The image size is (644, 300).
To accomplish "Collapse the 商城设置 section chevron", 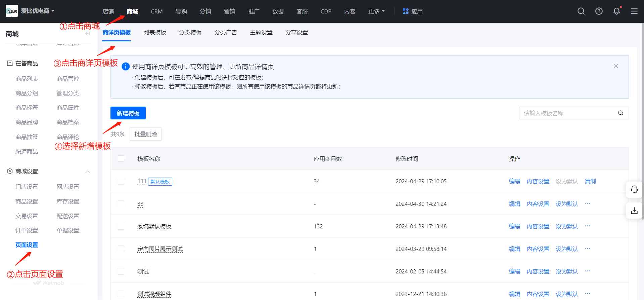I will 88,172.
